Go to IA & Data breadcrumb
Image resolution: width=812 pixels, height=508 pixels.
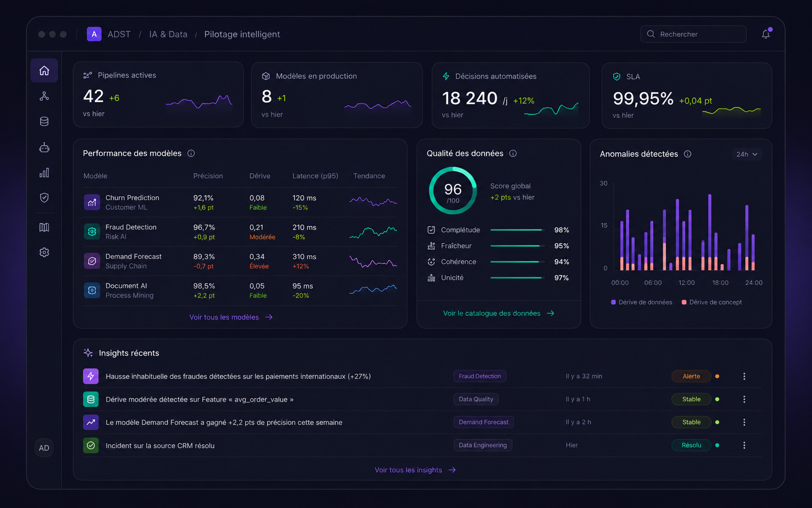pos(168,34)
